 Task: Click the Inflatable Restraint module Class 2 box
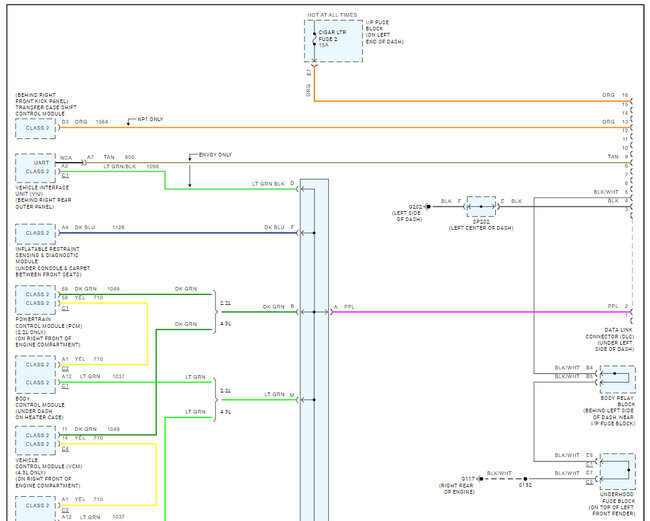36,234
